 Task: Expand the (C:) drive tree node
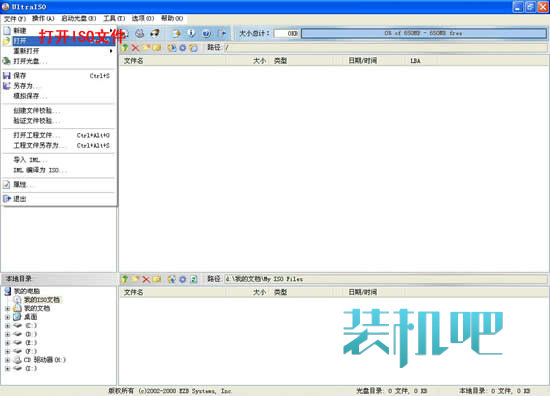point(7,326)
